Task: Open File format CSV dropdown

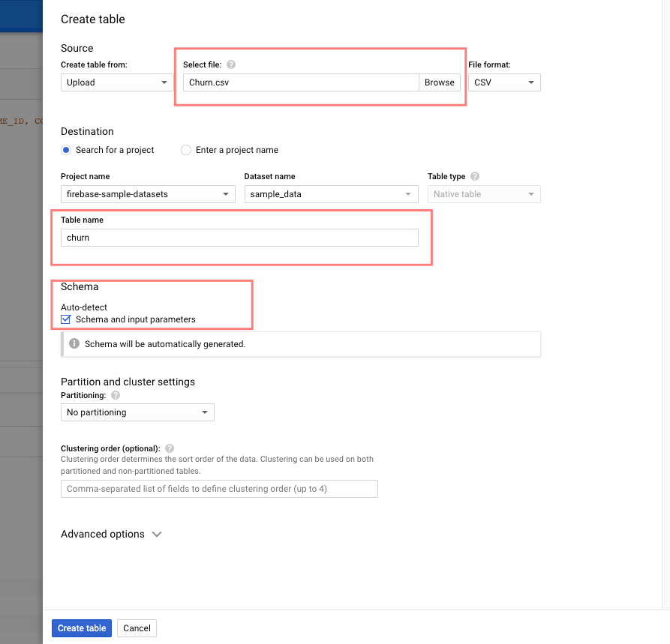Action: (504, 82)
